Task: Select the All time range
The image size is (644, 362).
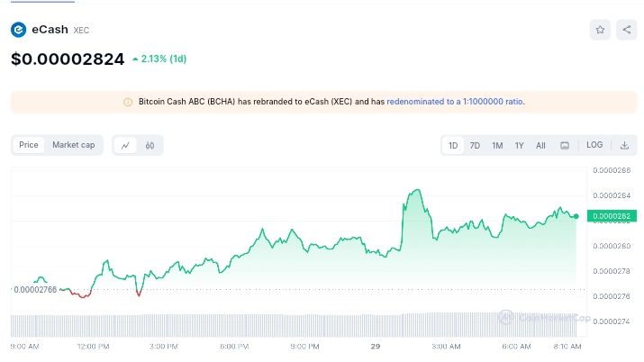Action: click(x=540, y=145)
